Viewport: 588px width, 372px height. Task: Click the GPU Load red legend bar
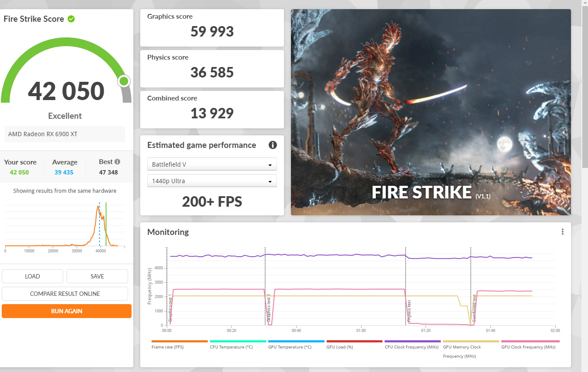355,342
